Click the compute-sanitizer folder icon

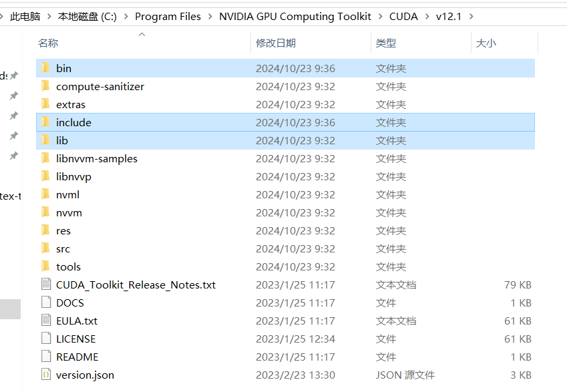point(45,85)
